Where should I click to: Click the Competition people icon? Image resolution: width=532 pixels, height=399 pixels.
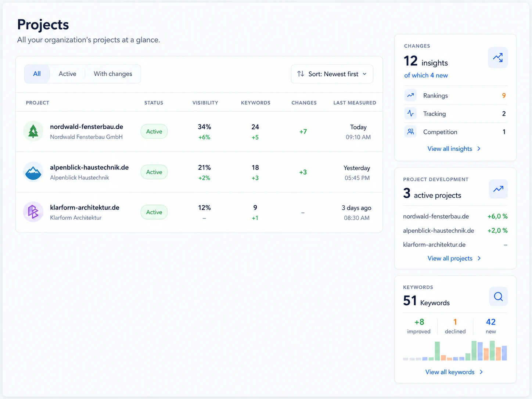click(x=410, y=132)
